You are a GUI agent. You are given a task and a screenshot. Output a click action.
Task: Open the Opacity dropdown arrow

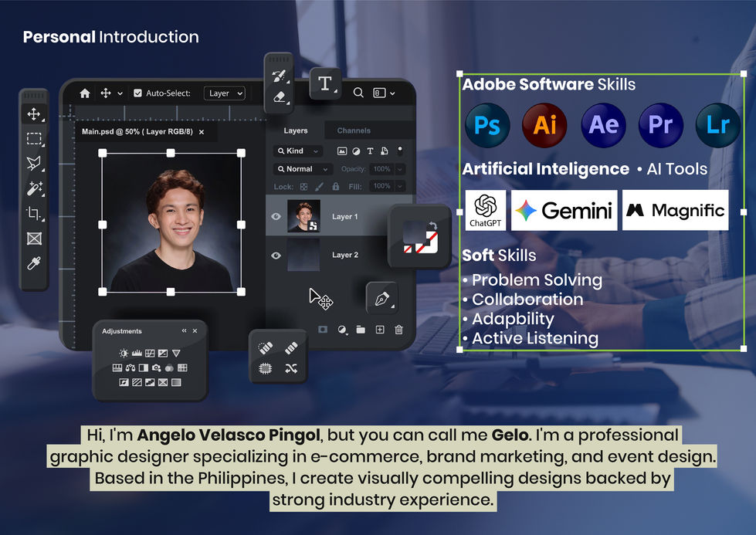click(x=400, y=169)
